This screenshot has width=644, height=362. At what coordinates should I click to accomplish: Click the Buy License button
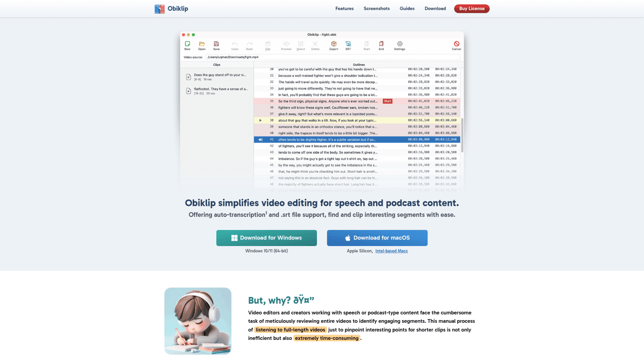tap(472, 8)
